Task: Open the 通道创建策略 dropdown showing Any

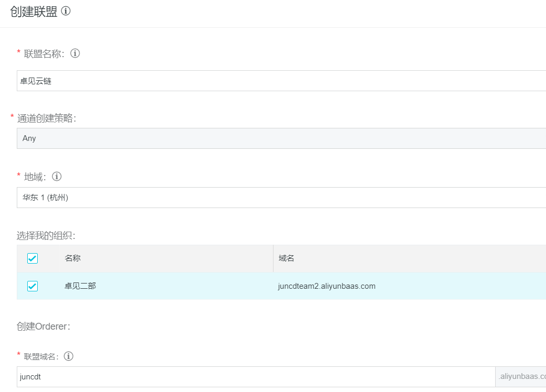Action: pyautogui.click(x=281, y=138)
